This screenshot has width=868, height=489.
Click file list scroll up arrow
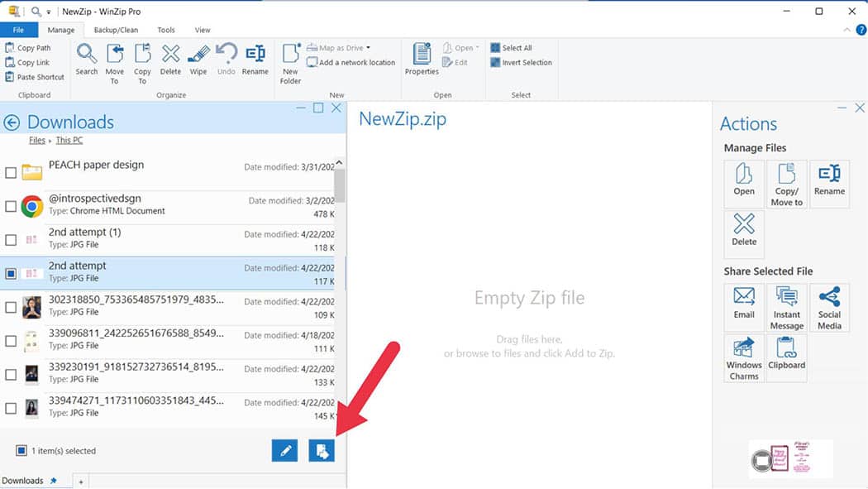[339, 163]
